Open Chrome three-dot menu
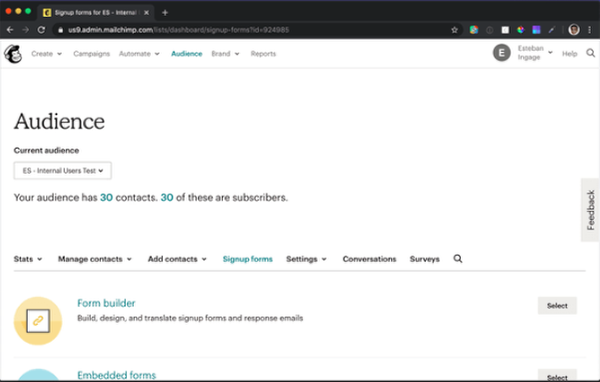 [589, 30]
